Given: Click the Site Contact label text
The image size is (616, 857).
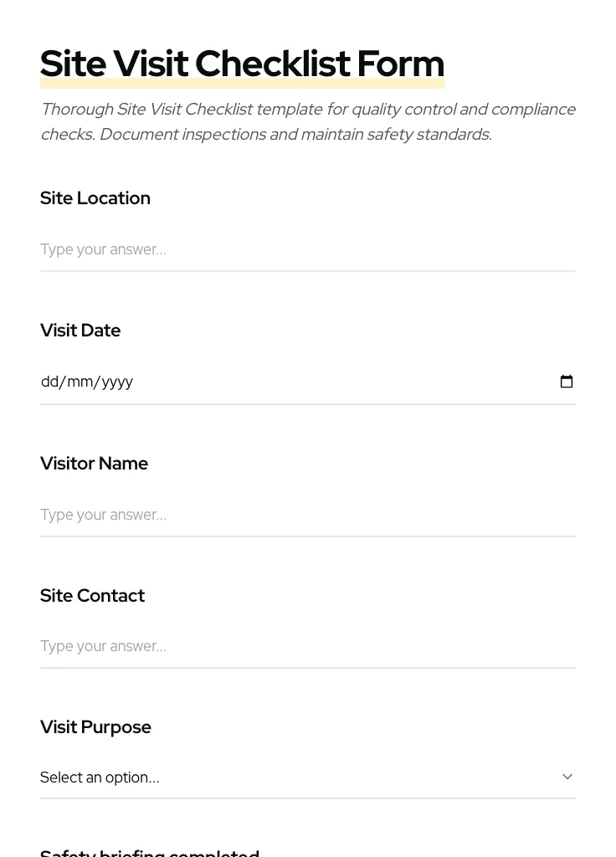Looking at the screenshot, I should pos(92,595).
